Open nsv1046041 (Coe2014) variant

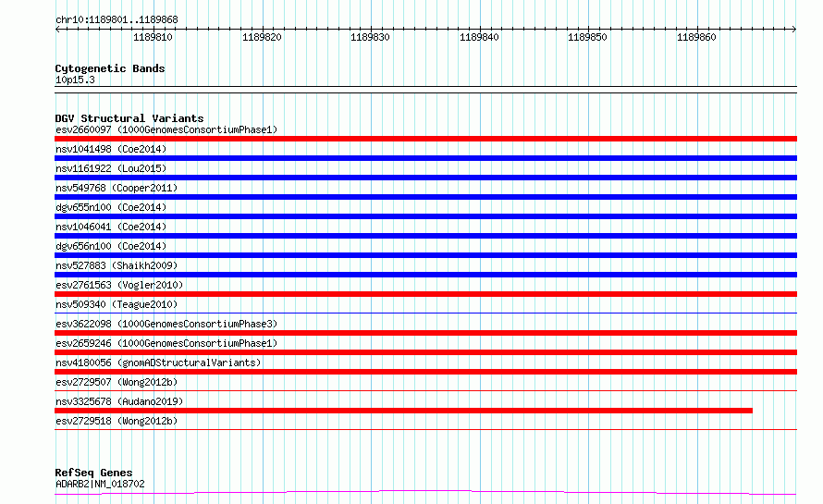click(111, 227)
